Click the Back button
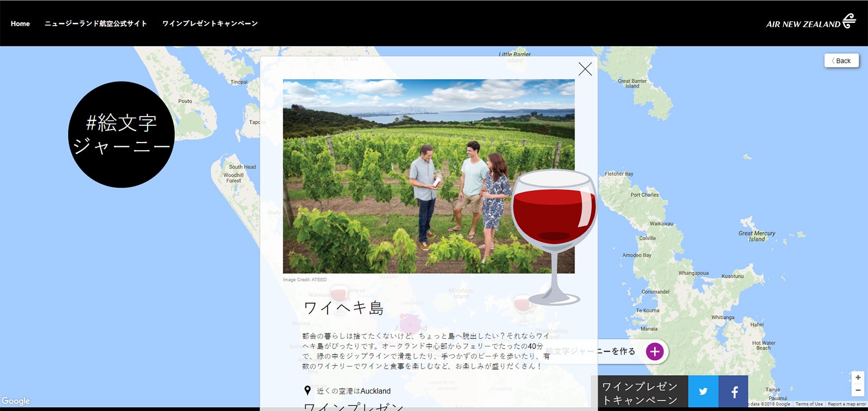This screenshot has height=411, width=868. (841, 61)
